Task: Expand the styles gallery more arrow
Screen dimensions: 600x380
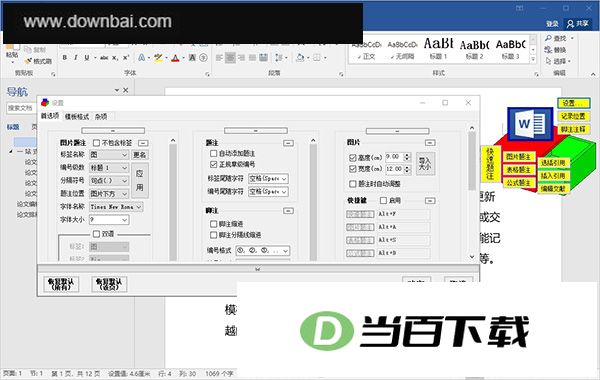Action: coord(533,59)
